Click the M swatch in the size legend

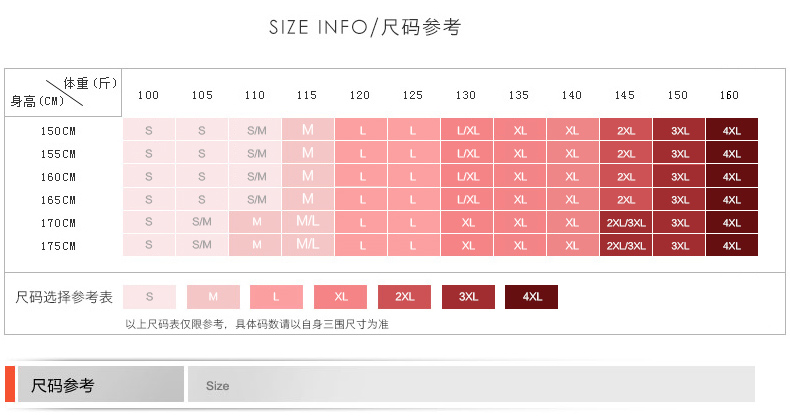coord(213,297)
